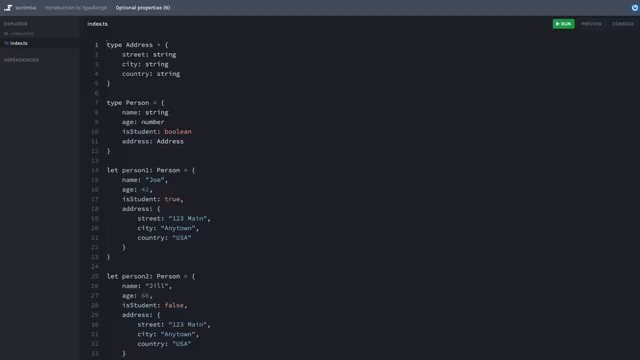The width and height of the screenshot is (640, 360).
Task: Place cursor on 'let person1: Person' line
Action: coord(151,170)
